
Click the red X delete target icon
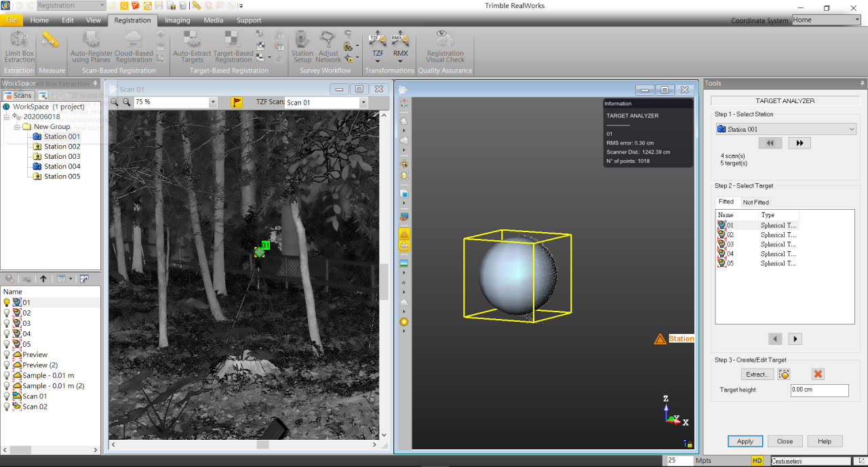[818, 374]
